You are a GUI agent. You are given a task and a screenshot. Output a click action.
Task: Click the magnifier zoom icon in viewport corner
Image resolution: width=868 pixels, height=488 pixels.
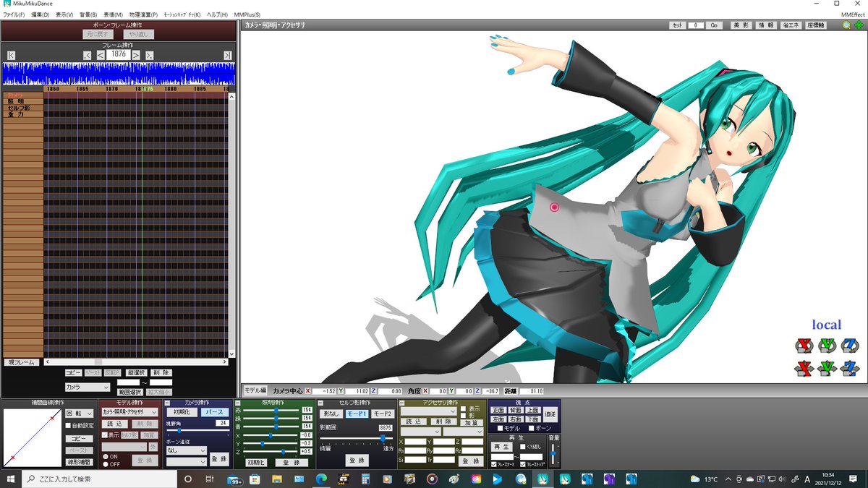[846, 25]
